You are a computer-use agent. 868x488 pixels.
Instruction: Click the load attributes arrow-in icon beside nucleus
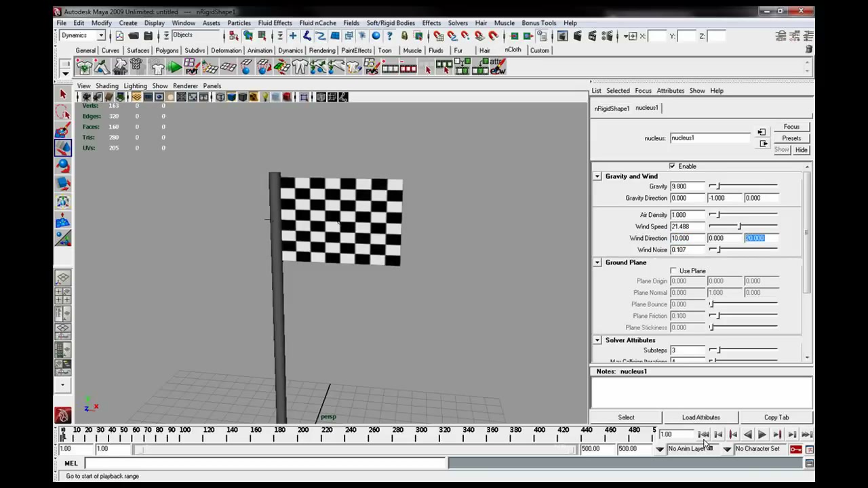click(x=762, y=132)
